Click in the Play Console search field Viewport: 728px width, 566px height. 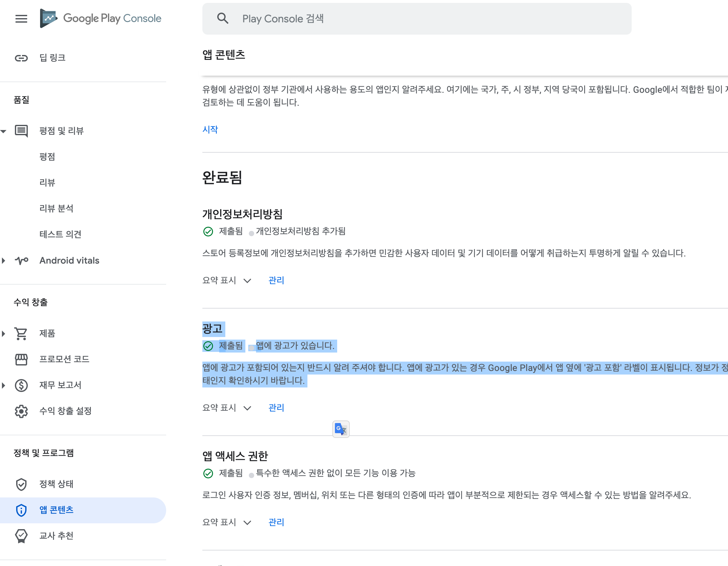417,19
